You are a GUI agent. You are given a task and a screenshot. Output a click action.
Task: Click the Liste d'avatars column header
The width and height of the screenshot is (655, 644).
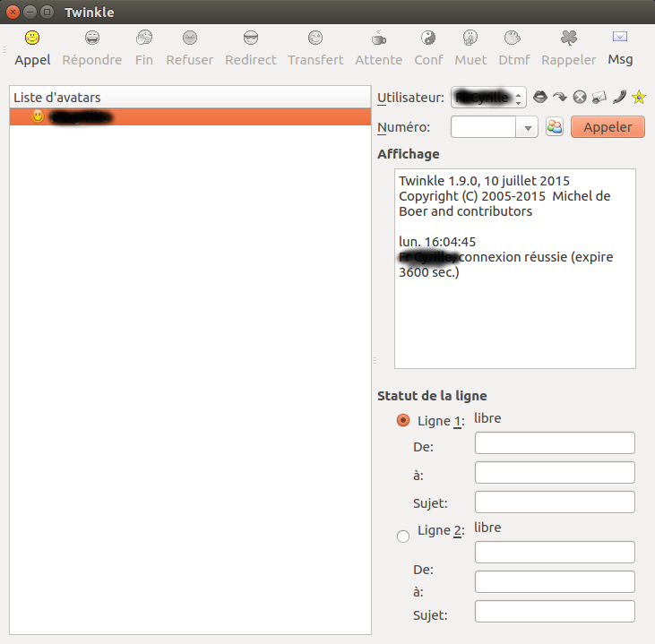190,98
